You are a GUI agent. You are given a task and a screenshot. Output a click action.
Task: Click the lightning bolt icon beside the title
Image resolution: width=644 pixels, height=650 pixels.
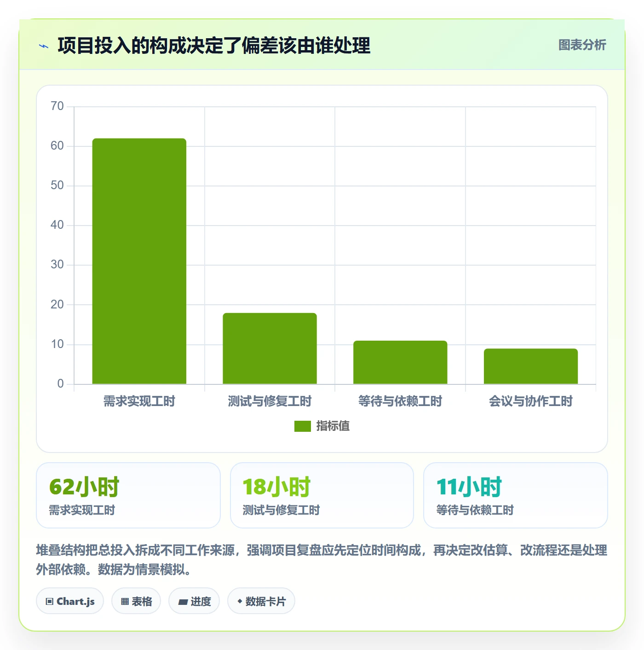44,46
